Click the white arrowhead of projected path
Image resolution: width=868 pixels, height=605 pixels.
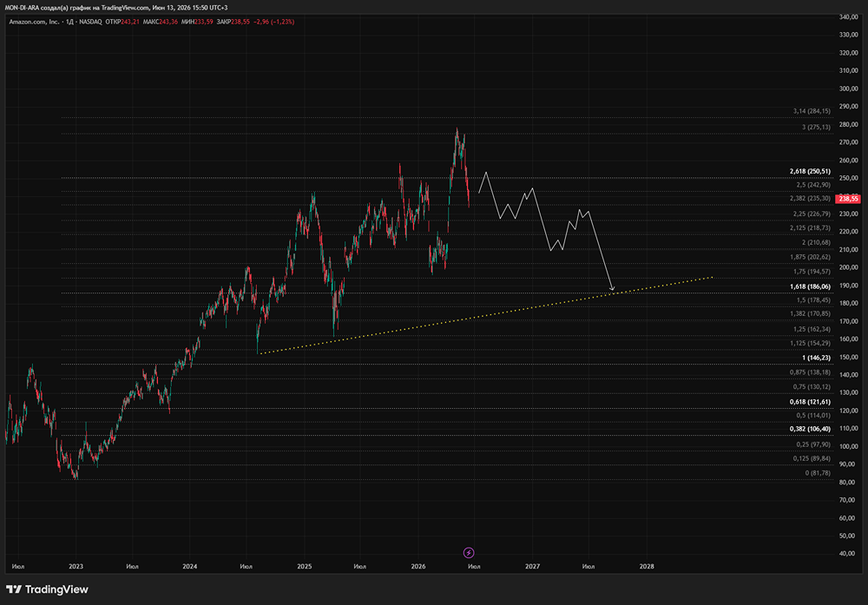(612, 288)
